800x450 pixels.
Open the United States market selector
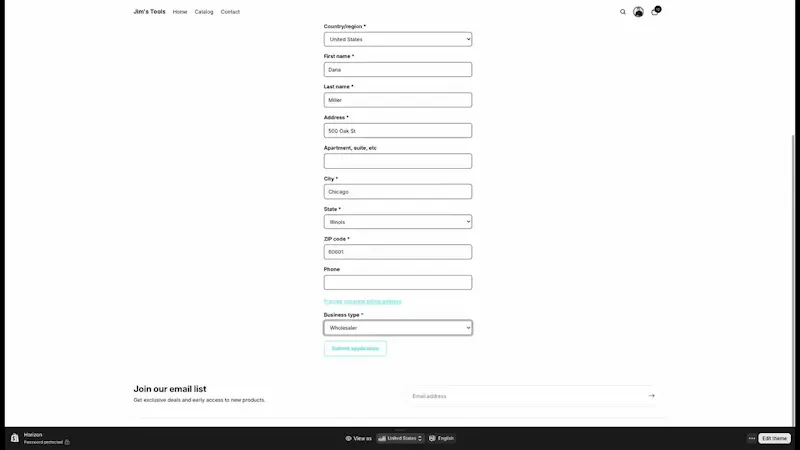[x=400, y=438]
